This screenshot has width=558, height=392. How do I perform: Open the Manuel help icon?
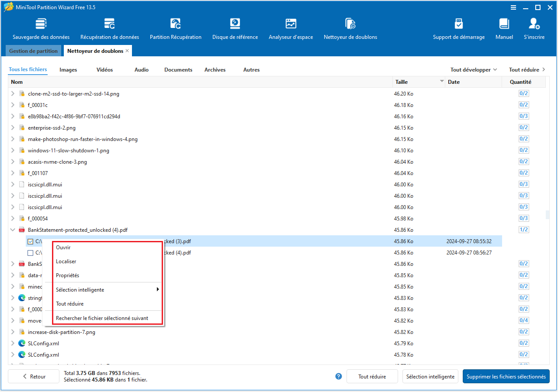coord(504,28)
